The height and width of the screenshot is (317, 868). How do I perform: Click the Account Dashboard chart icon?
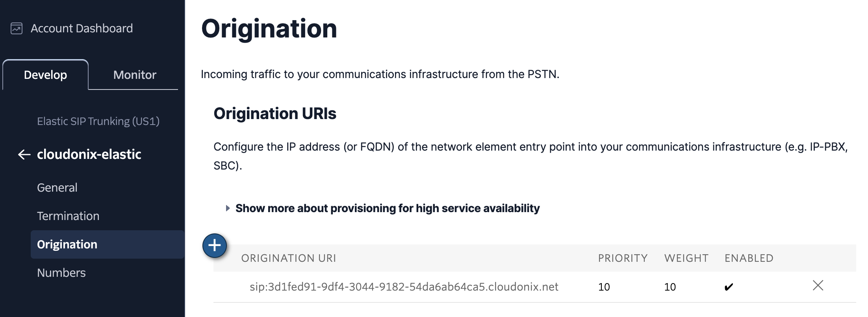(17, 28)
